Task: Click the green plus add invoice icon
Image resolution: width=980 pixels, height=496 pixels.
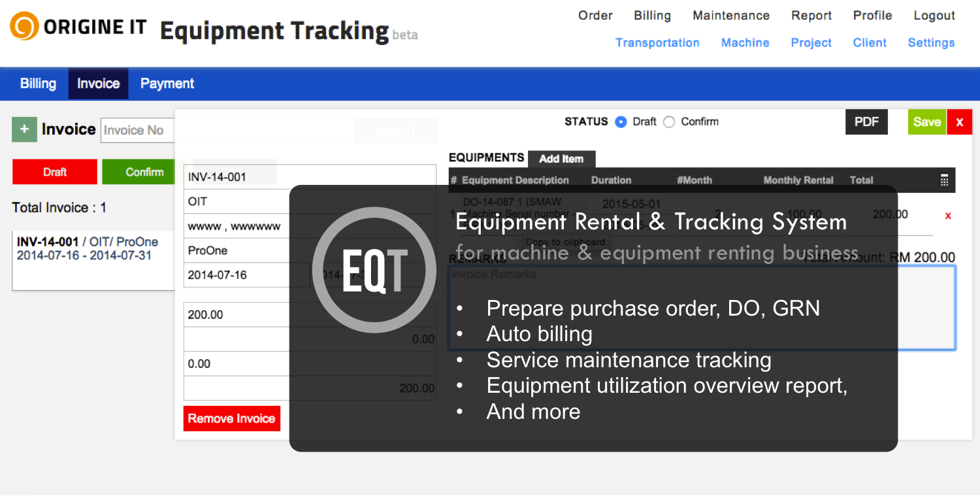Action: pos(24,129)
